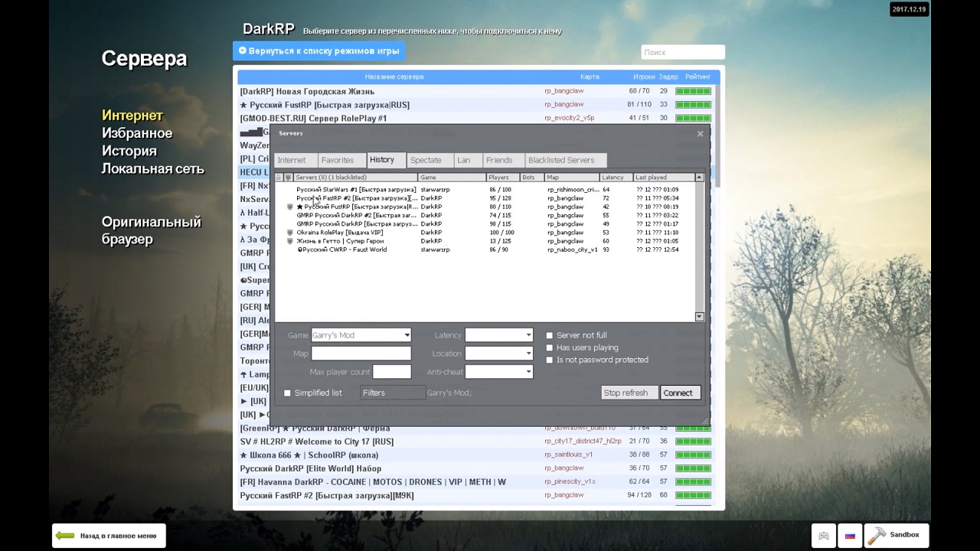Click the password lock column header icon
This screenshot has width=980, height=551.
click(x=279, y=178)
